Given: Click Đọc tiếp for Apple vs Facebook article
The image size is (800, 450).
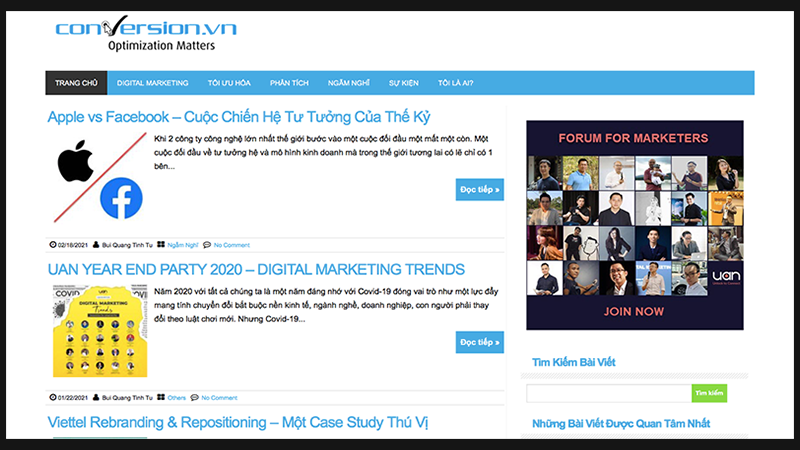Looking at the screenshot, I should (480, 189).
